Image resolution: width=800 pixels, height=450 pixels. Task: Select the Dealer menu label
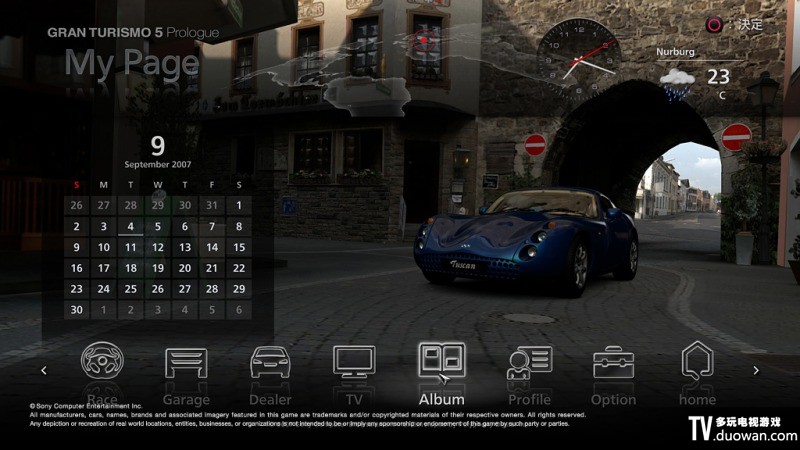[x=270, y=399]
